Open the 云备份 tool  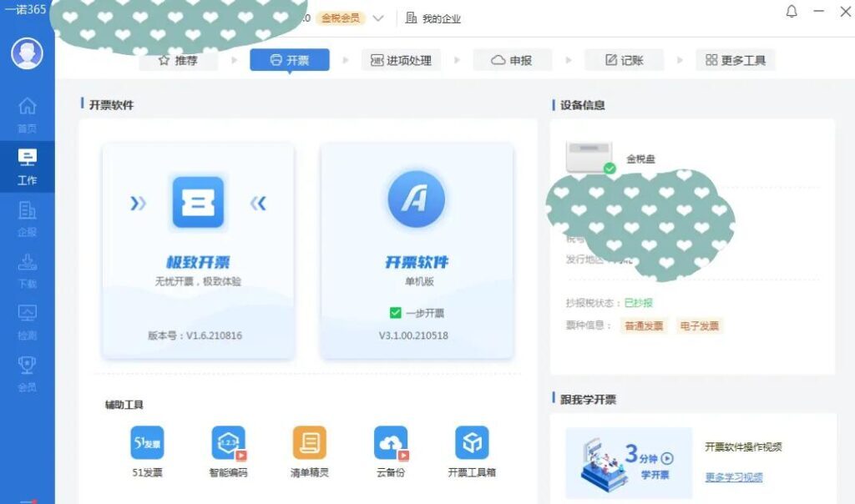[391, 451]
